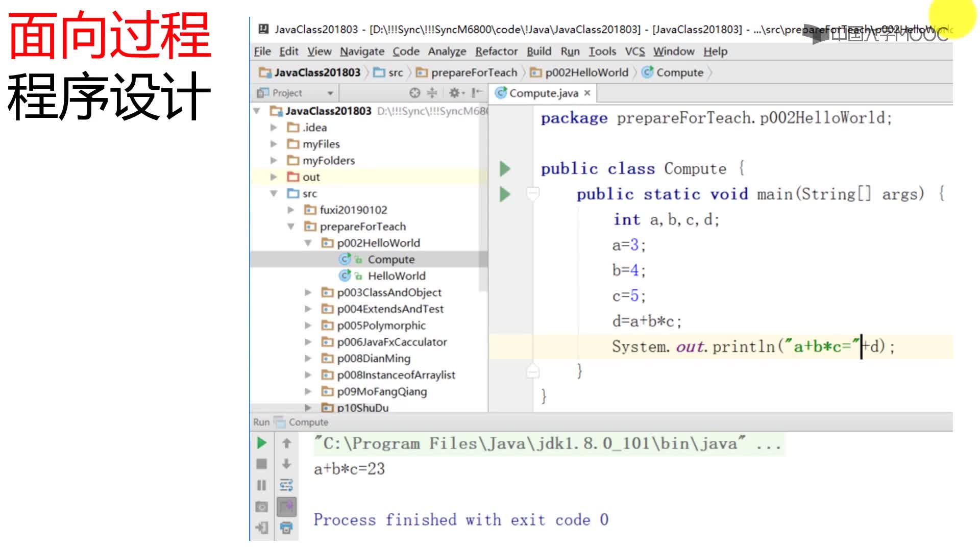This screenshot has height=551, width=980.
Task: Collapse the p002HelloWorld package
Action: tap(308, 243)
